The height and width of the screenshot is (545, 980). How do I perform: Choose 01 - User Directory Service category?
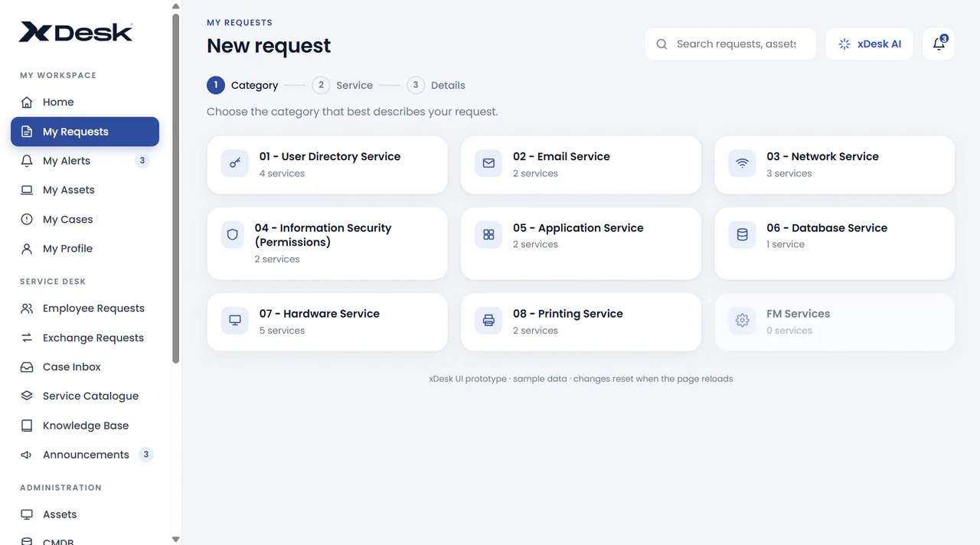[327, 165]
